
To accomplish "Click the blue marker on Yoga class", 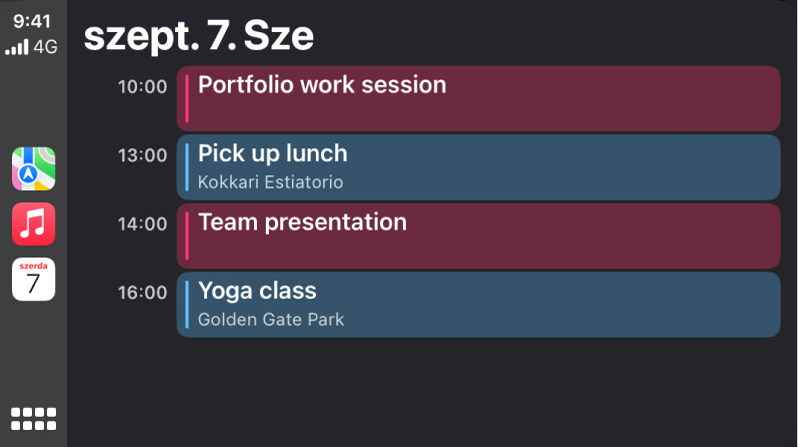I will tap(187, 304).
